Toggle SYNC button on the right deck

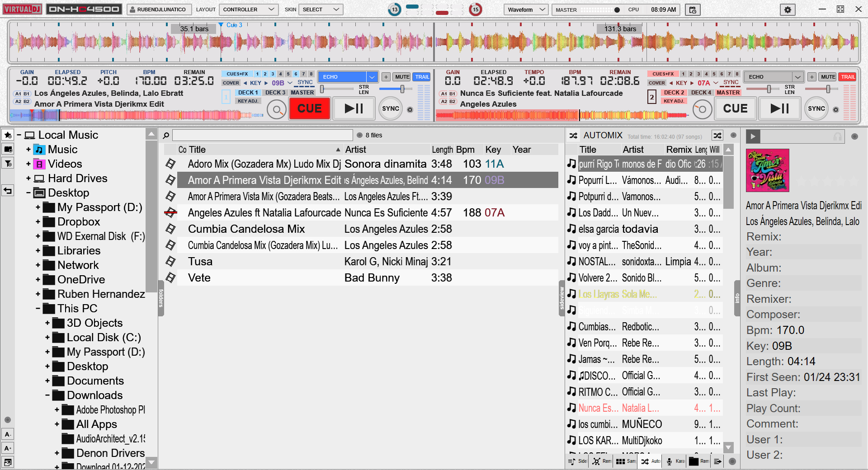tap(816, 108)
